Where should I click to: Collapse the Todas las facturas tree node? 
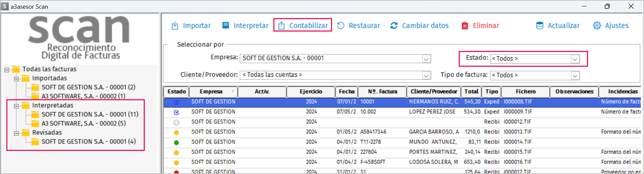[x=7, y=70]
